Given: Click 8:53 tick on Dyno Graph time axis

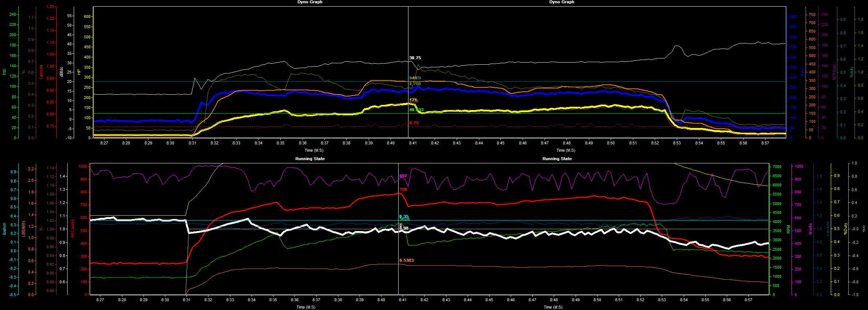Looking at the screenshot, I should (677, 143).
